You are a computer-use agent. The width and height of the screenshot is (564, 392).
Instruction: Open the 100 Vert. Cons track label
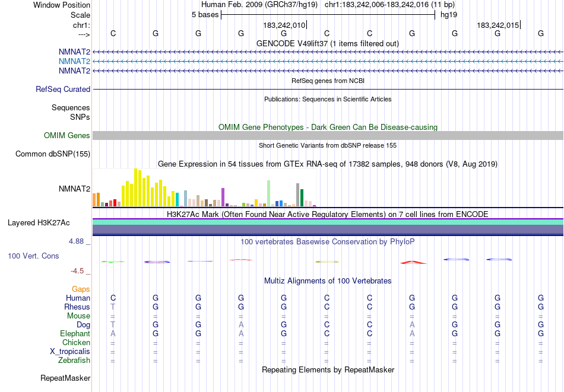click(x=33, y=256)
